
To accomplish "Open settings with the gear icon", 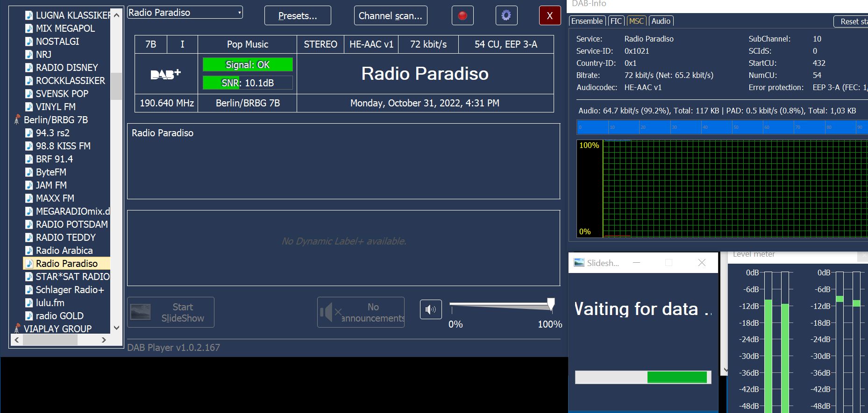I will pos(506,16).
